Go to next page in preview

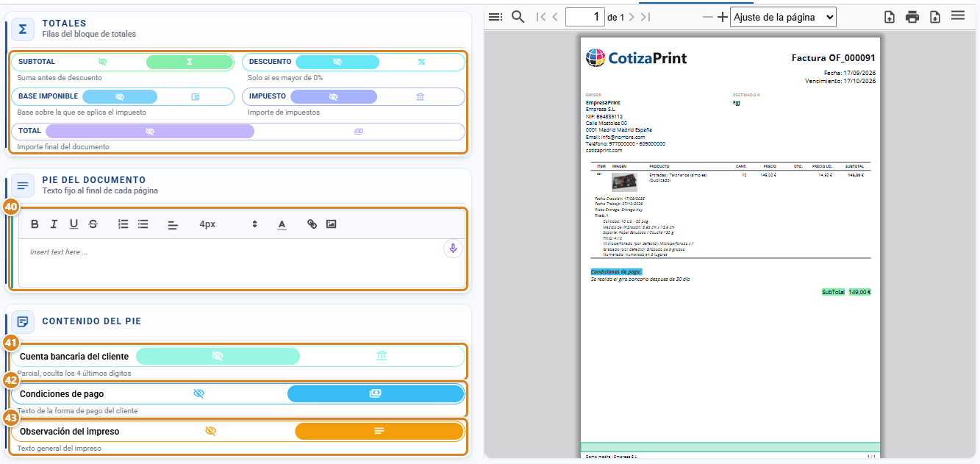pyautogui.click(x=632, y=17)
